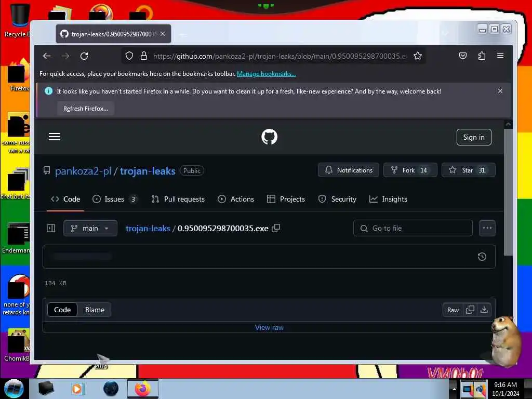The image size is (532, 399).
Task: Click the forward navigation arrow
Action: point(65,56)
